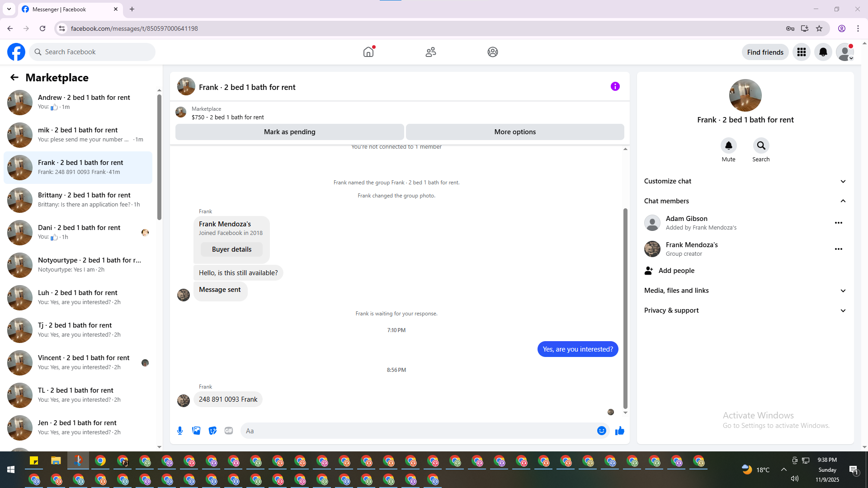Attach a photo or file
This screenshot has height=488, width=868.
(x=196, y=431)
